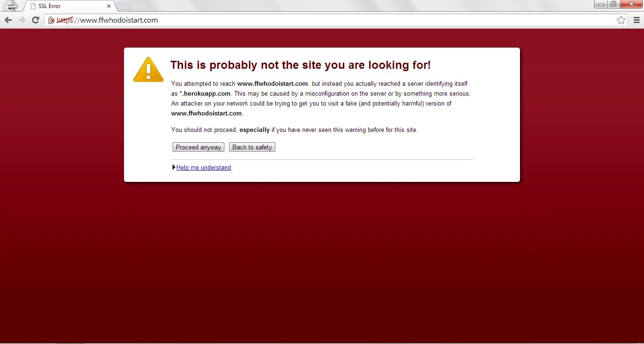Click the incognito spy icon
Viewport: 644px width, 344px height.
tap(10, 6)
